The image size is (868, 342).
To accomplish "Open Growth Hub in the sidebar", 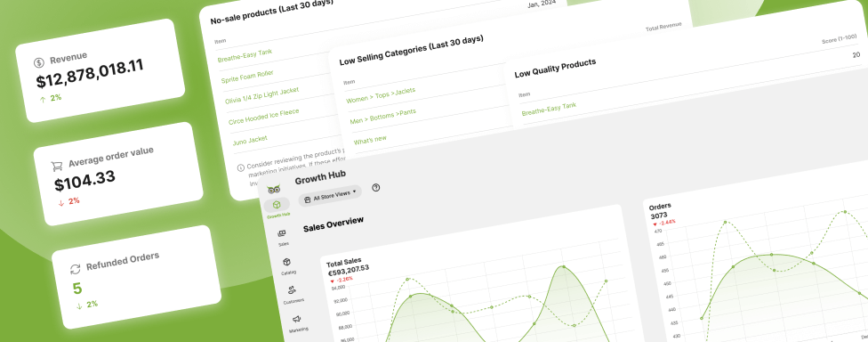I will coord(277,207).
